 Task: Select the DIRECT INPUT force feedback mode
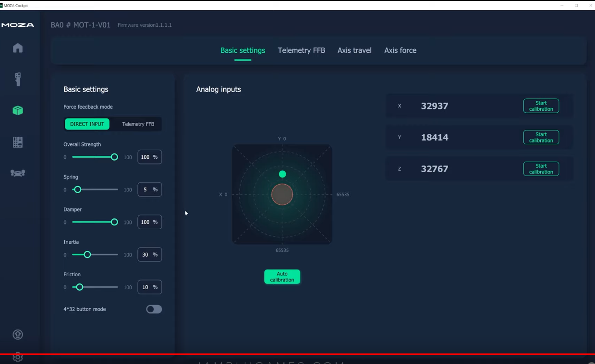(86, 124)
